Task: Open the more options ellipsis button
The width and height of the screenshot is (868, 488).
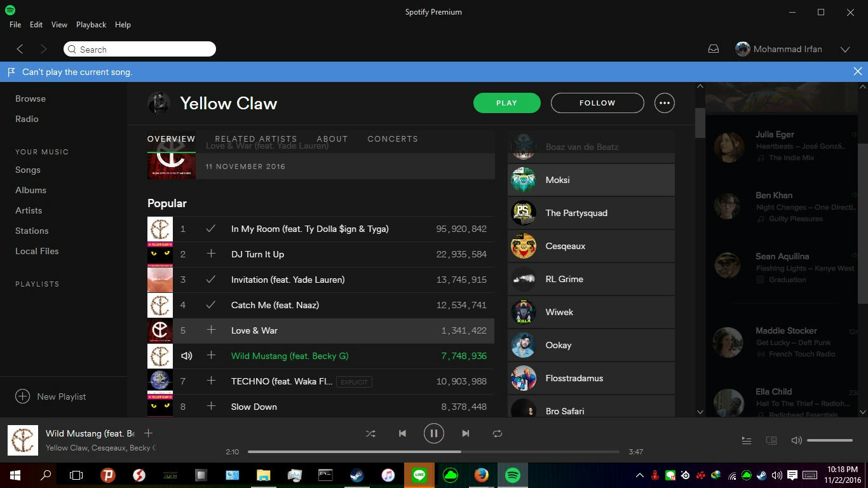Action: pos(665,103)
